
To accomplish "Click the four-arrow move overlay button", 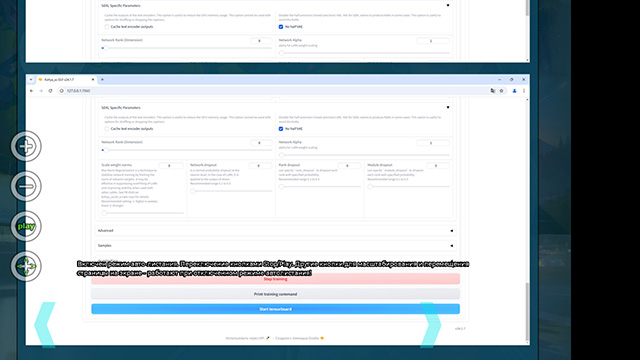I will point(26,266).
